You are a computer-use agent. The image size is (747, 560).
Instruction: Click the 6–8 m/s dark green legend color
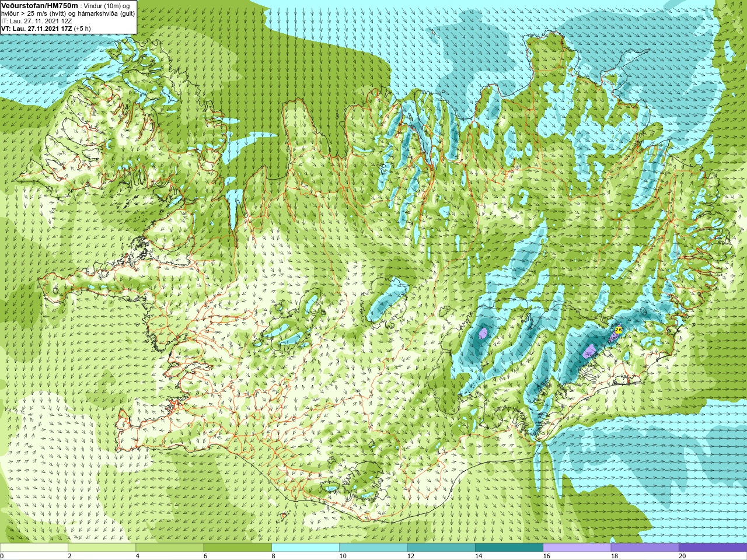[238, 548]
